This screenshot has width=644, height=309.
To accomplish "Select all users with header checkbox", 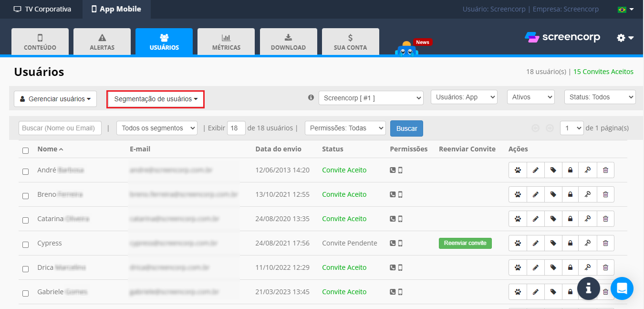I will point(26,150).
